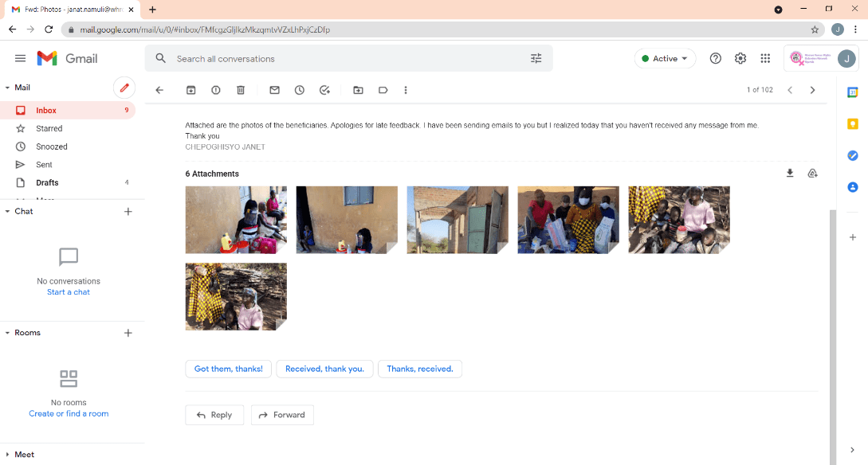Compose a new email with pencil icon
The width and height of the screenshot is (868, 465).
coord(124,88)
